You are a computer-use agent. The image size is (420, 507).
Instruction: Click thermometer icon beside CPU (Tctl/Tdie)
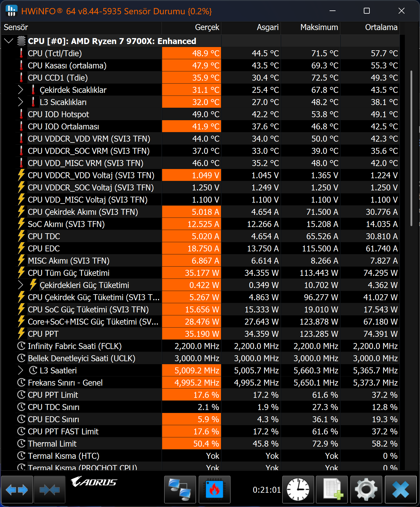pos(21,53)
